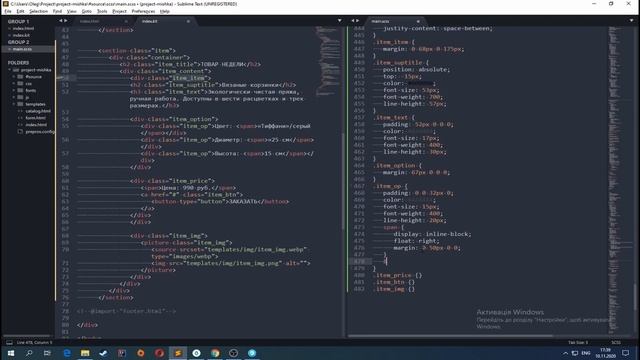Image resolution: width=640 pixels, height=360 pixels.
Task: Open left pane tab list dropdown arrow
Action: (339, 21)
